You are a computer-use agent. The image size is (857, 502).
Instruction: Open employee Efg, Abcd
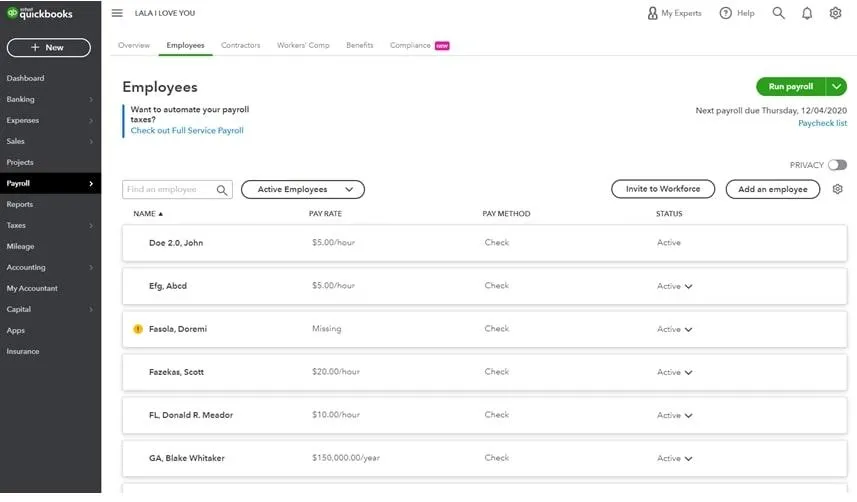[x=168, y=286]
